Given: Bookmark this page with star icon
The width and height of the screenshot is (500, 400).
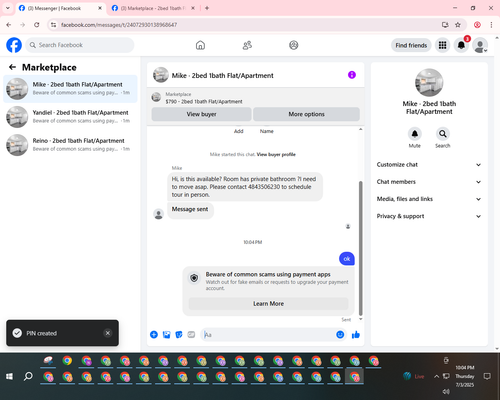Looking at the screenshot, I should click(458, 25).
